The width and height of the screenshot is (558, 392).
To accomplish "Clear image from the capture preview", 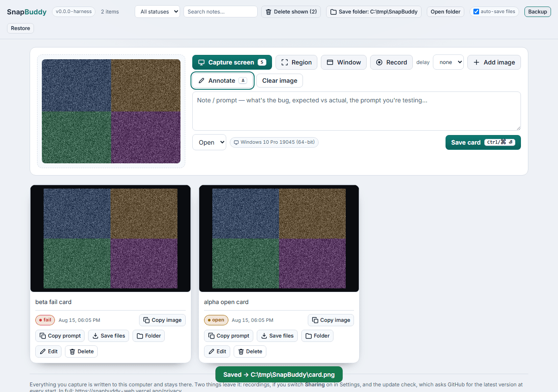I will pyautogui.click(x=279, y=81).
